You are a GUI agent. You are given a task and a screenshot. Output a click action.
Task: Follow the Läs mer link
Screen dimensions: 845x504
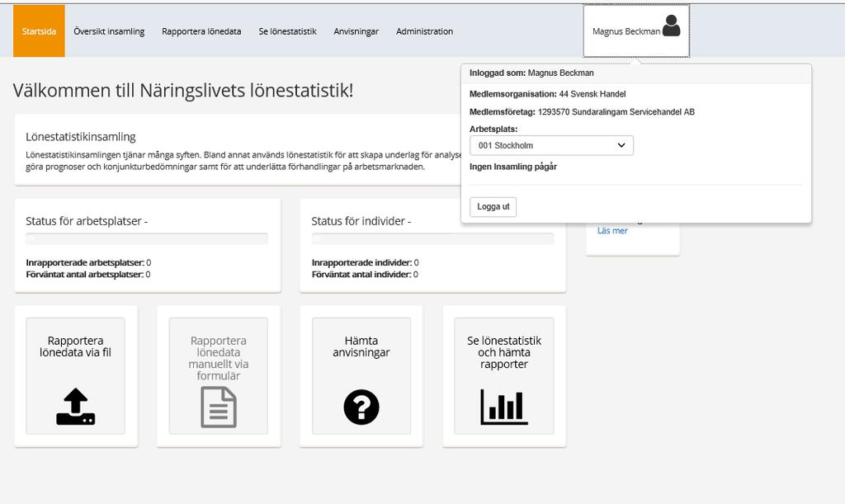612,230
